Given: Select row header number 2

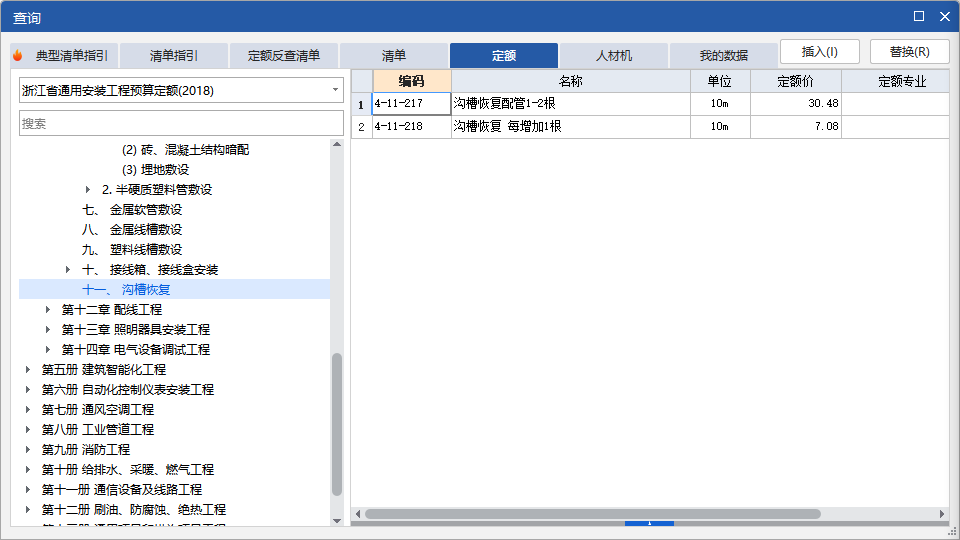Looking at the screenshot, I should 361,127.
